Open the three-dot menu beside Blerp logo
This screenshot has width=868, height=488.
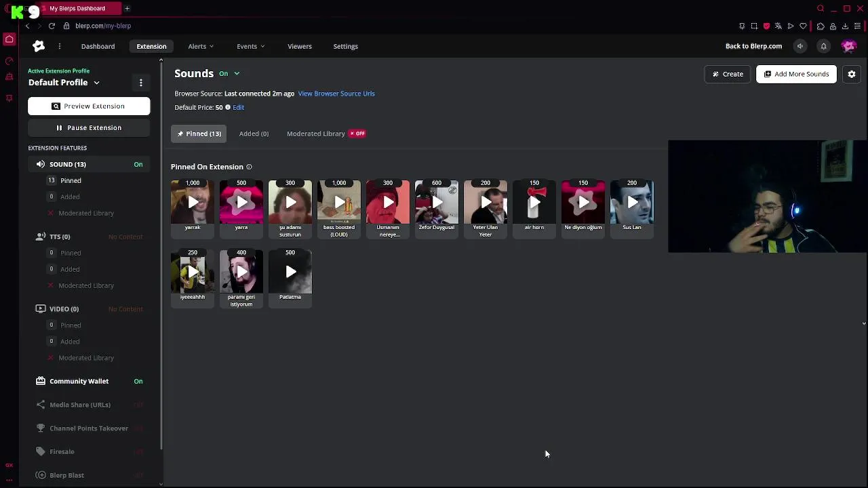60,46
